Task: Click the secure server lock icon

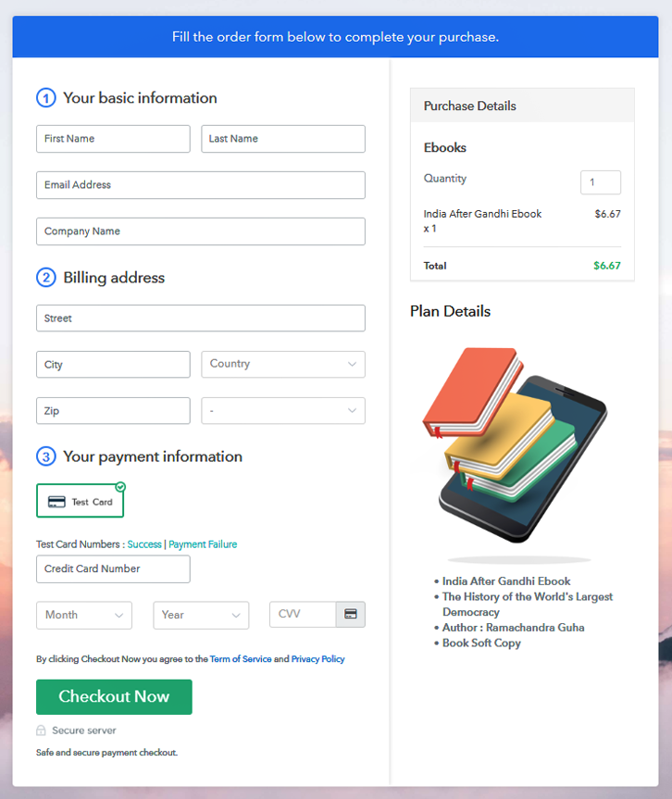Action: click(41, 730)
